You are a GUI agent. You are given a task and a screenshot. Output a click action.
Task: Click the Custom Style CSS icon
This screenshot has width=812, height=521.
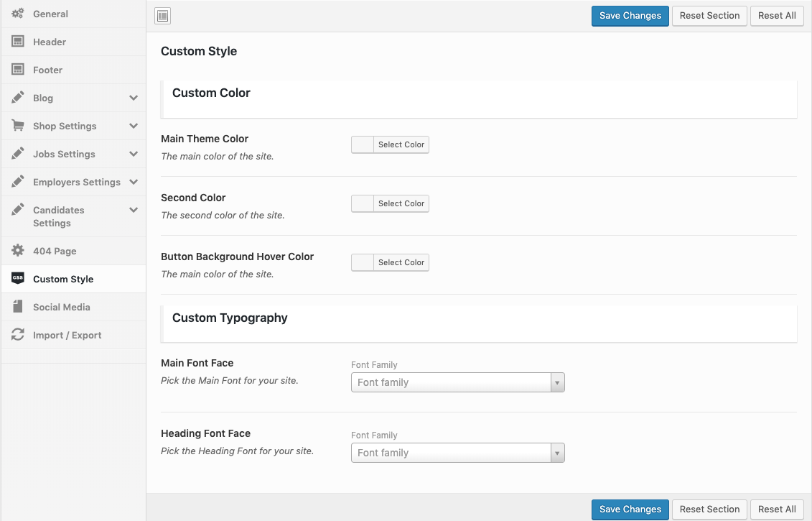coord(18,279)
